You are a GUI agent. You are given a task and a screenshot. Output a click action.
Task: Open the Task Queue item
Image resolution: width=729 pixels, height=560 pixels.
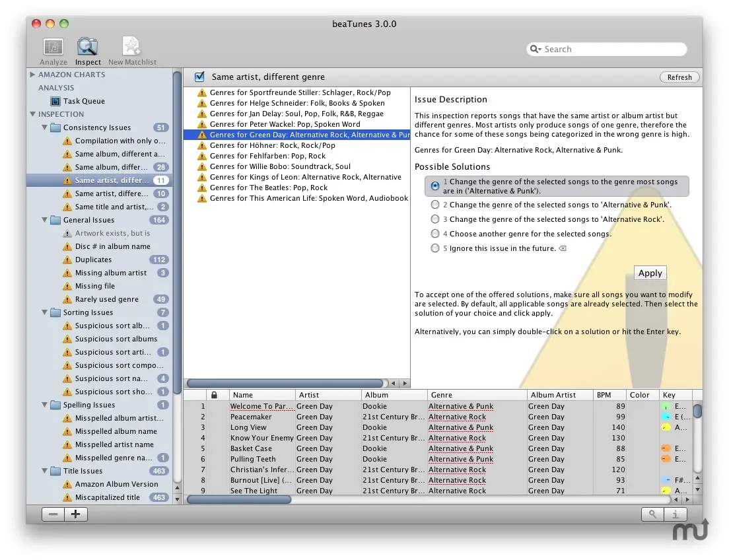[84, 101]
